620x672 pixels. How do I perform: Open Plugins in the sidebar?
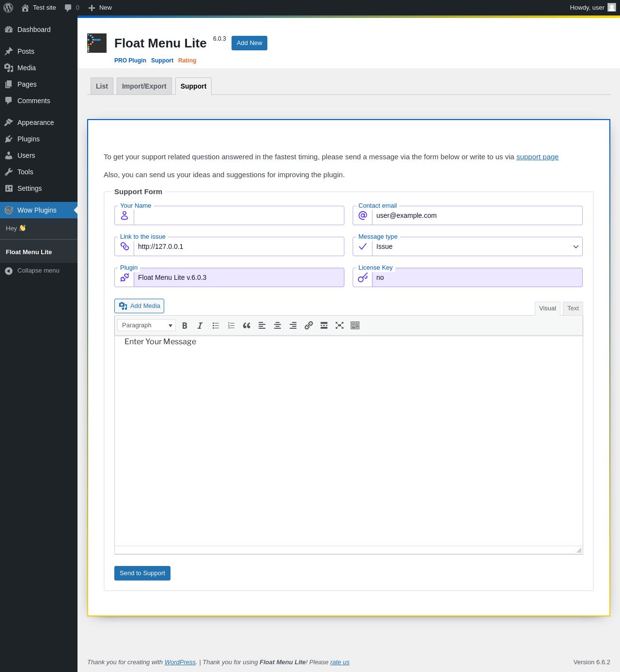point(39,139)
